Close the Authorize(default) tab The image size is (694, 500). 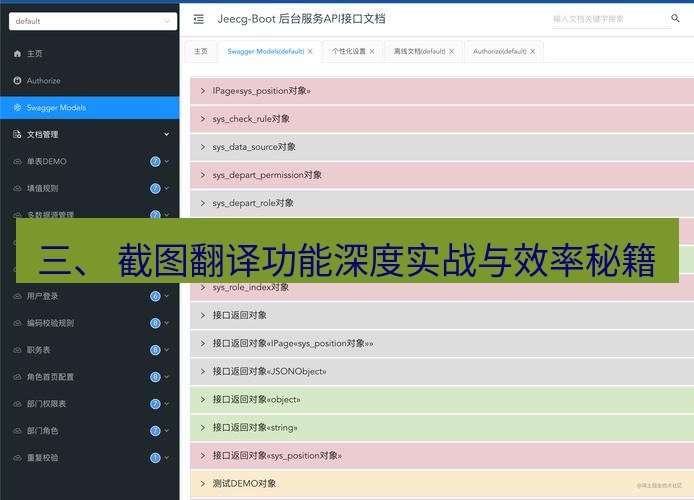(532, 51)
